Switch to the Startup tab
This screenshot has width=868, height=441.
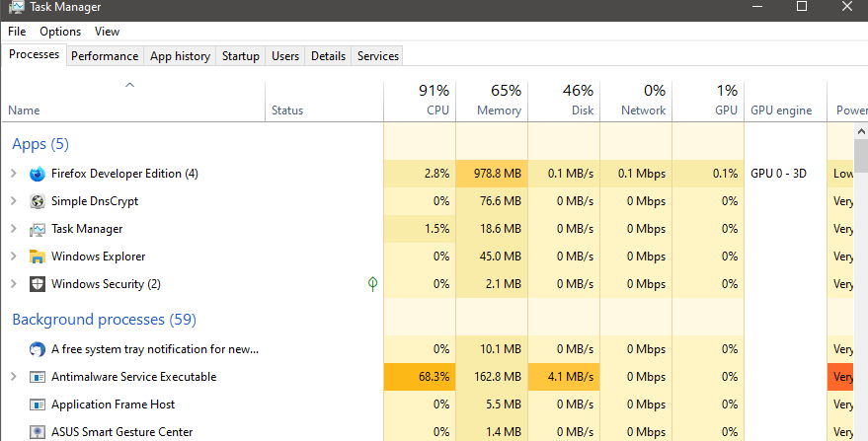click(241, 56)
